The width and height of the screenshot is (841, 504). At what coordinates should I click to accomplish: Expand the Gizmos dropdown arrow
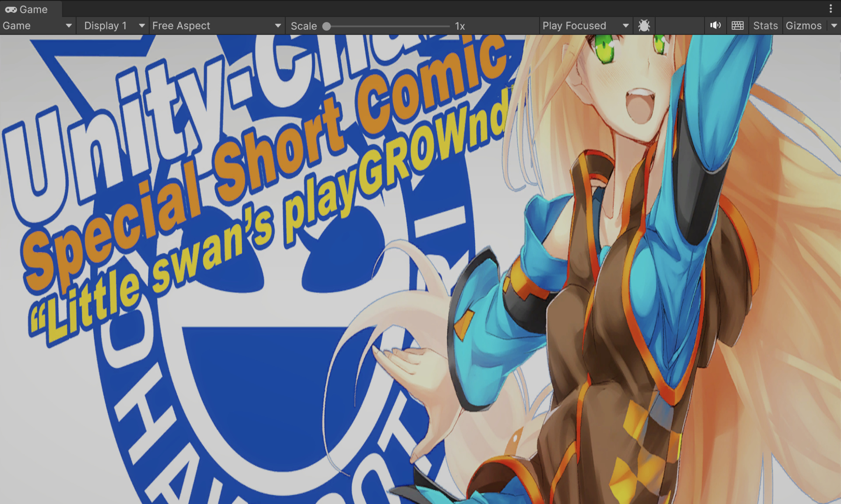(834, 26)
